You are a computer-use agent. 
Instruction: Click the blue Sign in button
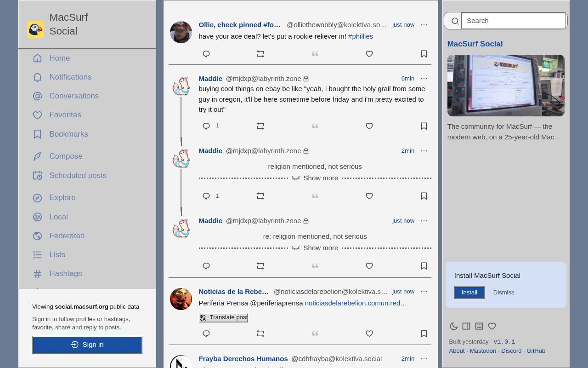87,345
